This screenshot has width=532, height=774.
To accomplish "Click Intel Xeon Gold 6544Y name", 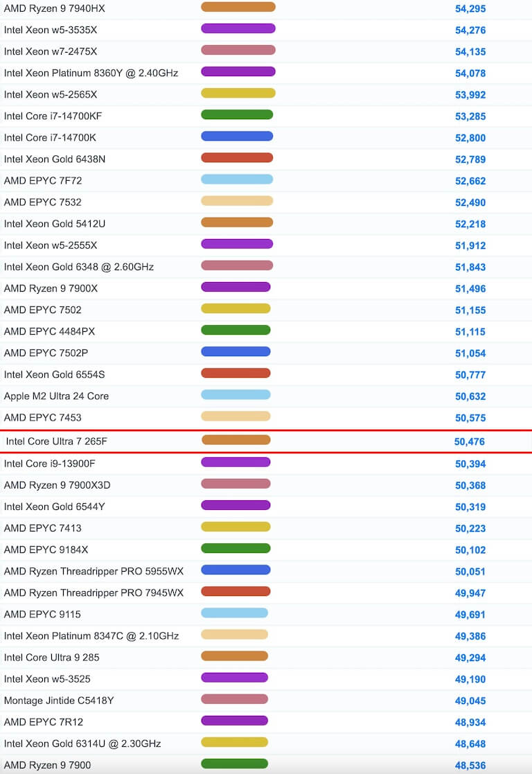I will 54,507.
